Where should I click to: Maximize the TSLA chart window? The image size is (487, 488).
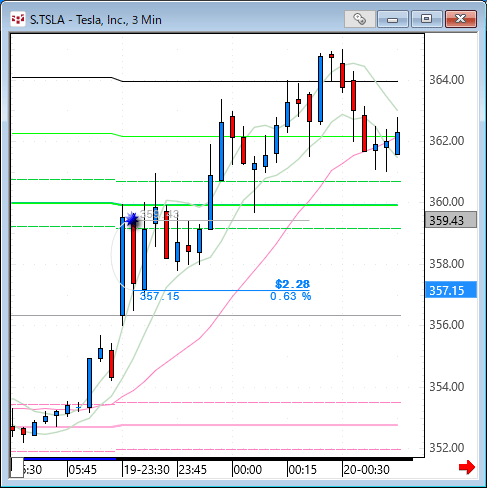pyautogui.click(x=427, y=19)
